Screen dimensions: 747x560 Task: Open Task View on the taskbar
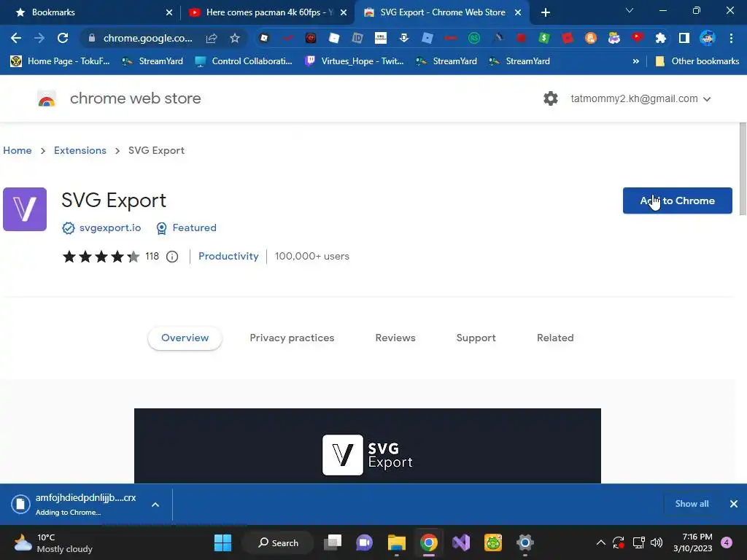pos(333,542)
